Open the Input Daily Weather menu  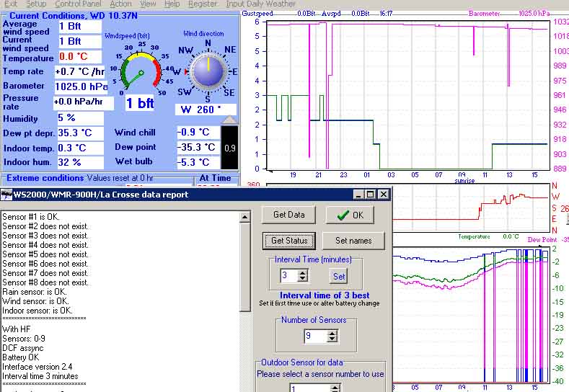coord(260,4)
